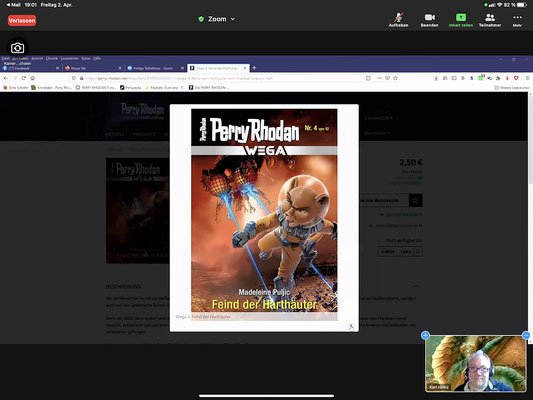
Task: Open the Teilnehmer participants panel
Action: click(490, 20)
